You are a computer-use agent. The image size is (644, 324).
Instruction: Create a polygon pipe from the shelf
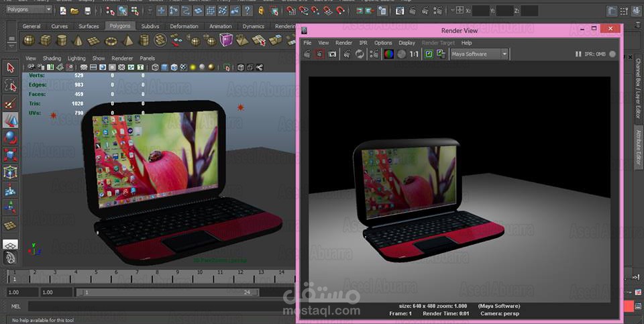click(144, 40)
